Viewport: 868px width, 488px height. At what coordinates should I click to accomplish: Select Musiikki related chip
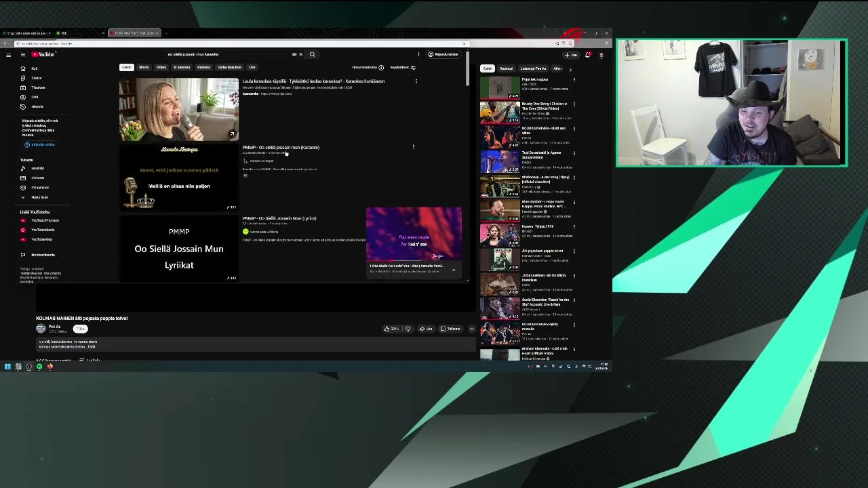pyautogui.click(x=506, y=68)
